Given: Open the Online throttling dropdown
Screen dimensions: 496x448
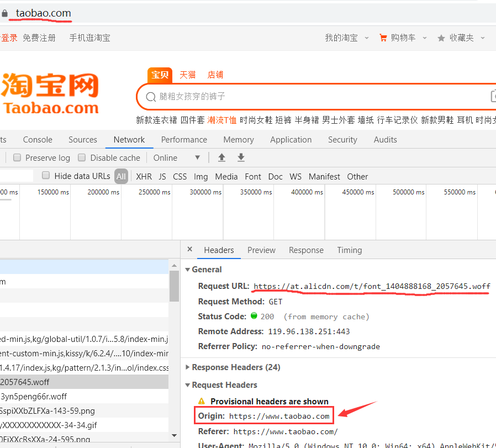Looking at the screenshot, I should (177, 157).
